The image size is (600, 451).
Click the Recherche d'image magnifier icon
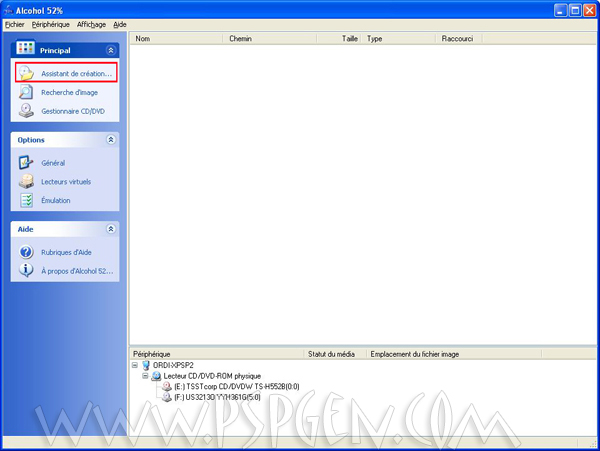coord(26,92)
